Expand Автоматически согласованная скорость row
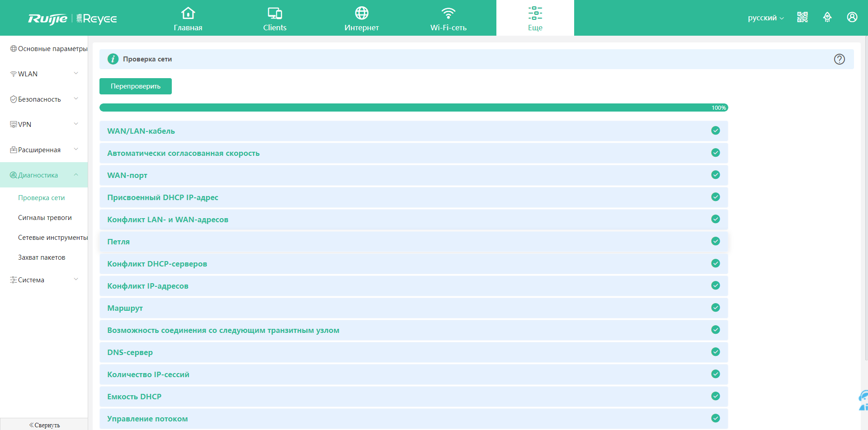 point(414,153)
